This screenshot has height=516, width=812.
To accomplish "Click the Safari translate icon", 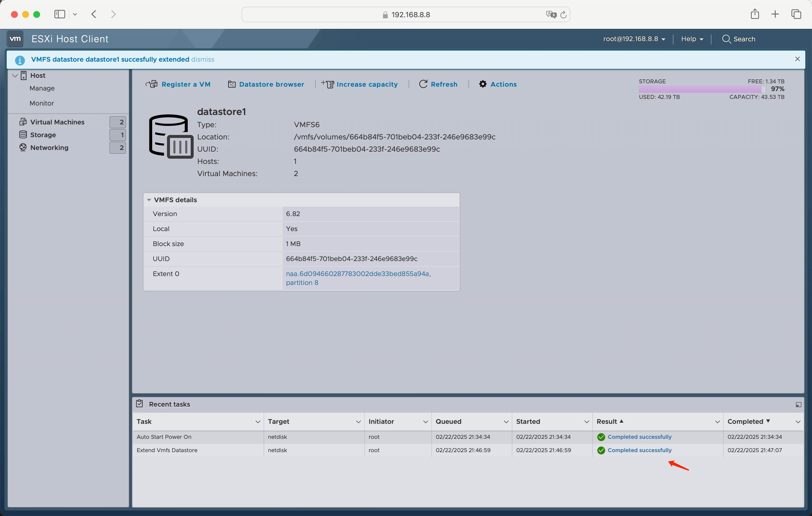I will [551, 14].
